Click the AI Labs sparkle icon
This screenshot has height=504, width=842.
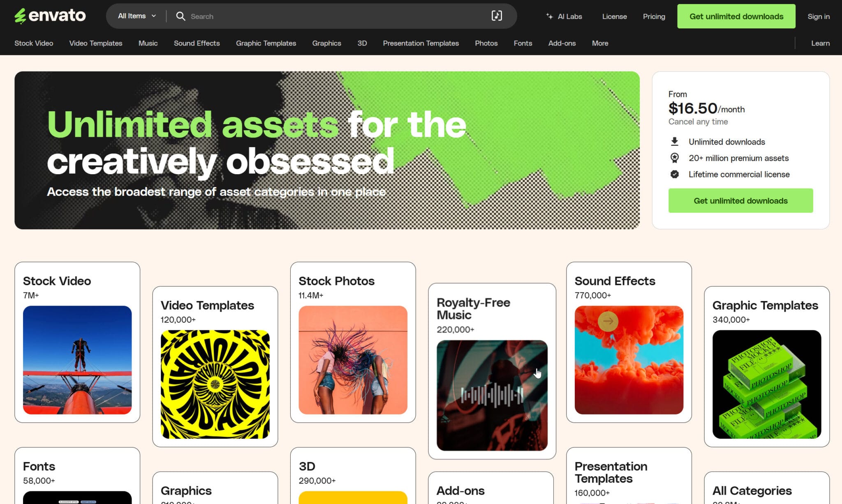549,16
